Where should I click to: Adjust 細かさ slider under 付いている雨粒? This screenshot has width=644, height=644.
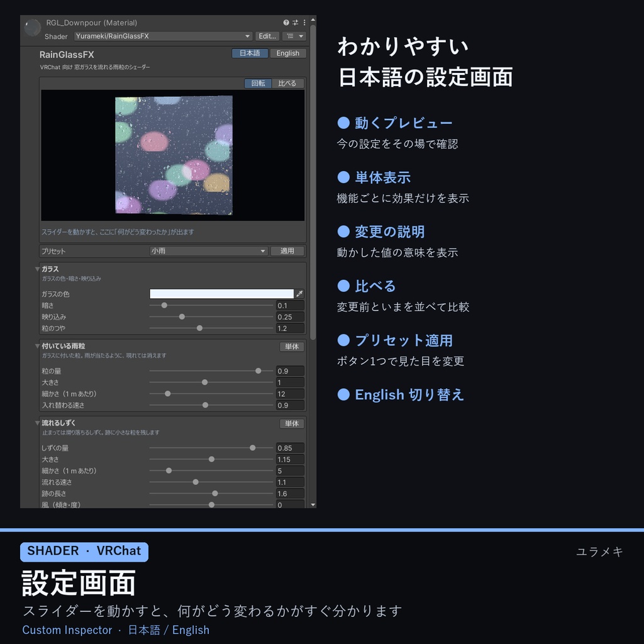[x=211, y=394]
